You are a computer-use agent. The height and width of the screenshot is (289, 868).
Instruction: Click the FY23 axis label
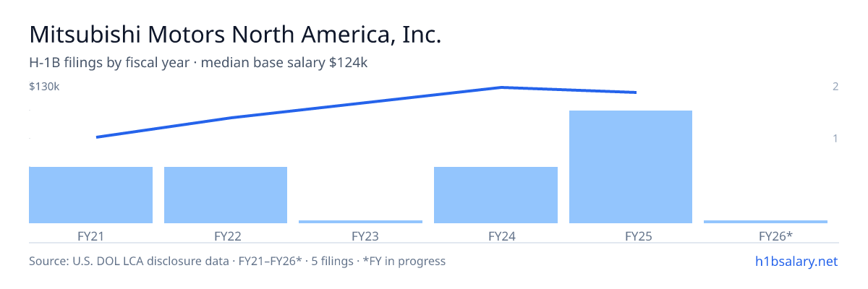click(x=361, y=236)
